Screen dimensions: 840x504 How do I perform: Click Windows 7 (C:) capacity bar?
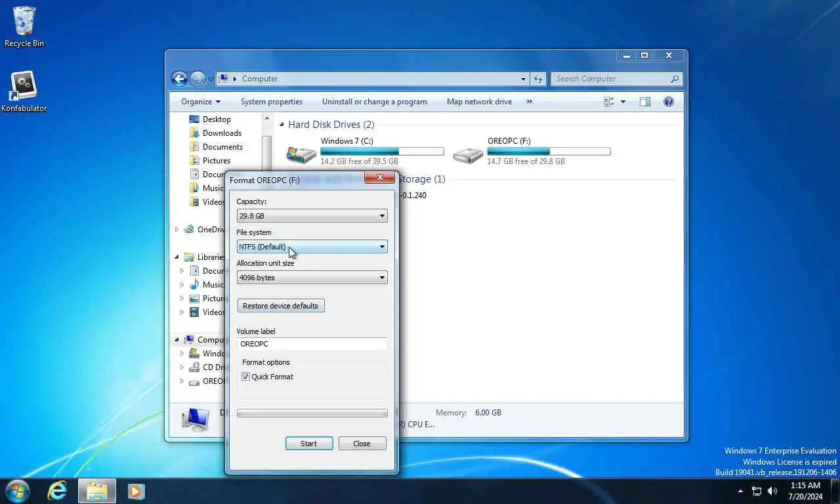[382, 152]
